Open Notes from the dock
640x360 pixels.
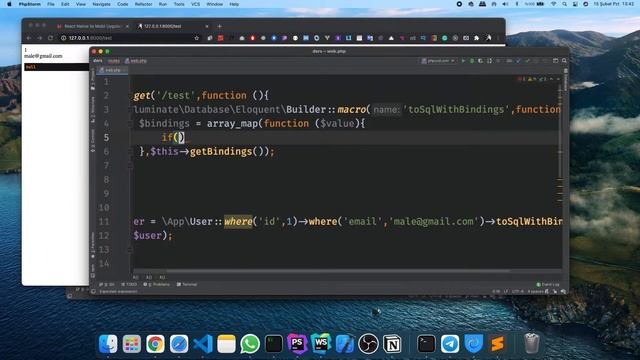[227, 344]
